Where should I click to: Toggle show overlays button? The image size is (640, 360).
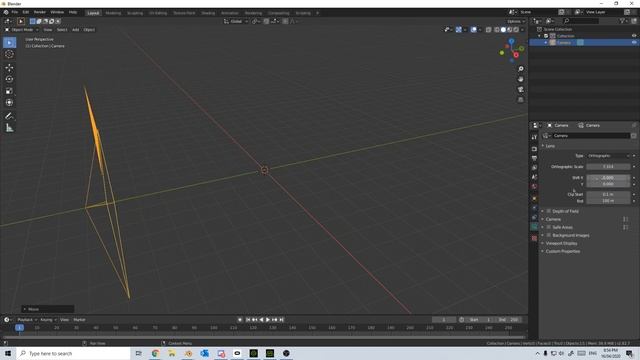[x=473, y=30]
